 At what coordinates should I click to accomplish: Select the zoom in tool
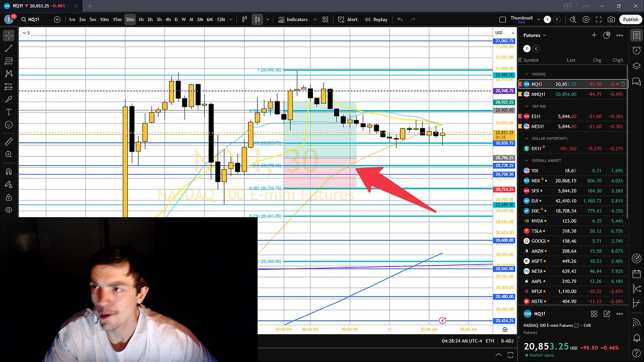coord(9,154)
